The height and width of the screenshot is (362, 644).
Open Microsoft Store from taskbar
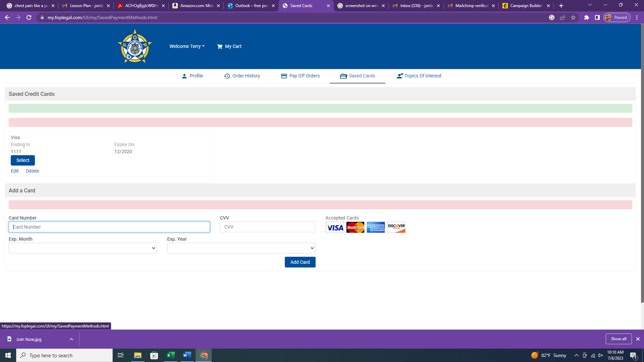tap(154, 355)
